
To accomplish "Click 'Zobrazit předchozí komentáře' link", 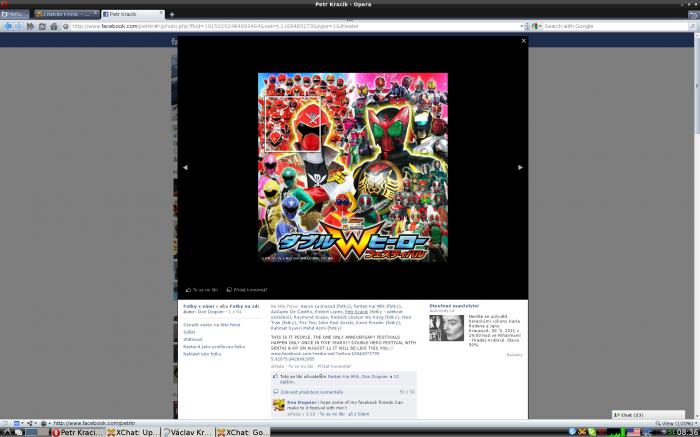I will click(x=311, y=392).
